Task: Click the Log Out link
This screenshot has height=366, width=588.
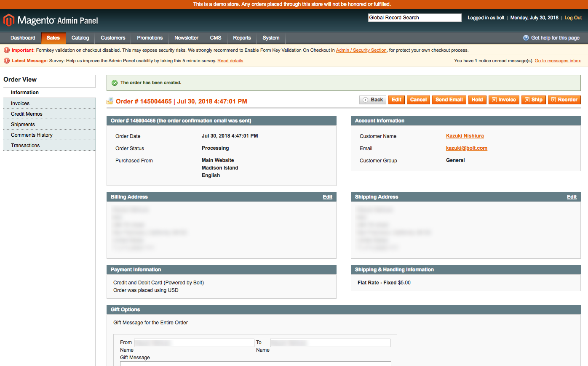Action: 573,18
